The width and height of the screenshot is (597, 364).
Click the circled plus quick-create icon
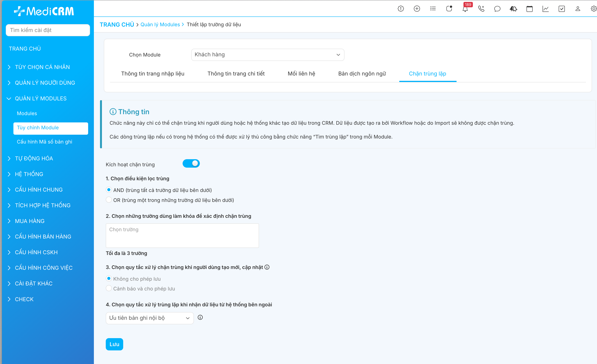point(417,9)
